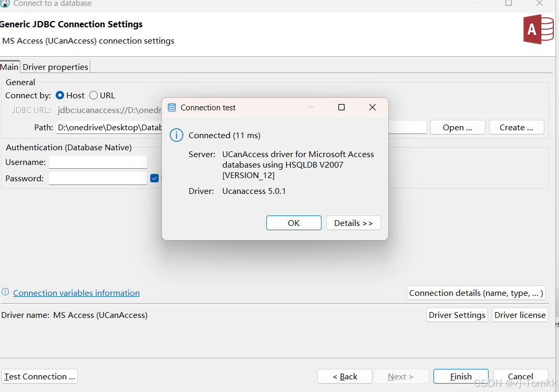Minimize the Connection test dialog

coord(311,107)
